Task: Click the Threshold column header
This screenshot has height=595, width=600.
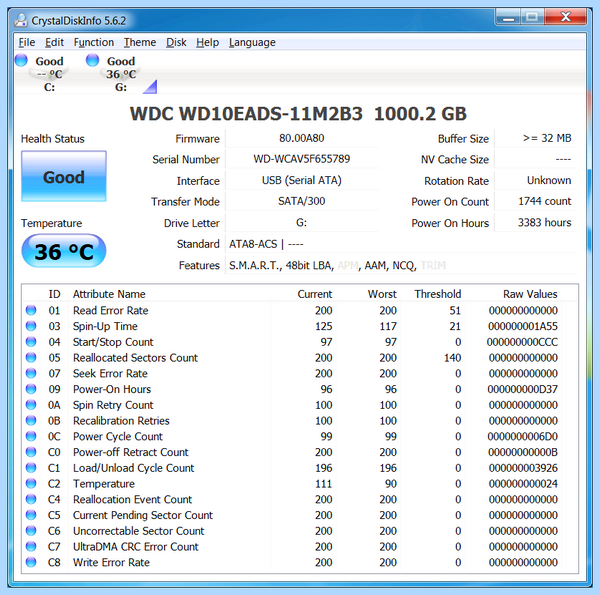Action: pyautogui.click(x=438, y=294)
